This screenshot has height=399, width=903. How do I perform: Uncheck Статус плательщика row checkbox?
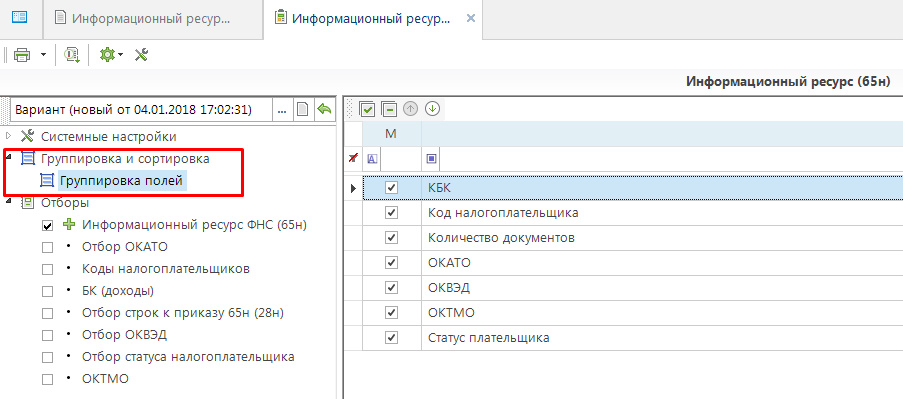tap(392, 337)
